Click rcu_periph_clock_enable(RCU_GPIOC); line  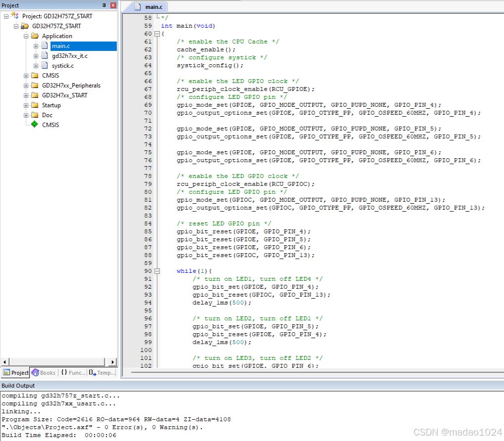[x=246, y=184]
